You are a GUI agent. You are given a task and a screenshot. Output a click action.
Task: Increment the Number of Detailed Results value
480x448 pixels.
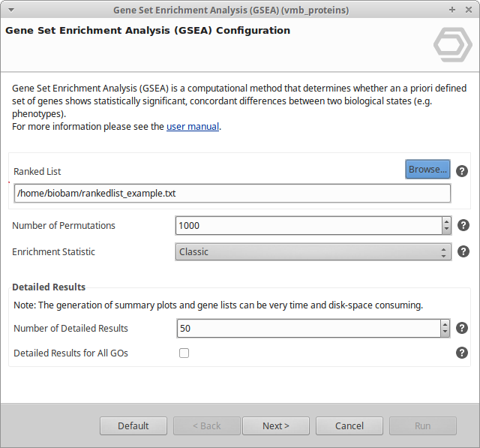coord(445,323)
